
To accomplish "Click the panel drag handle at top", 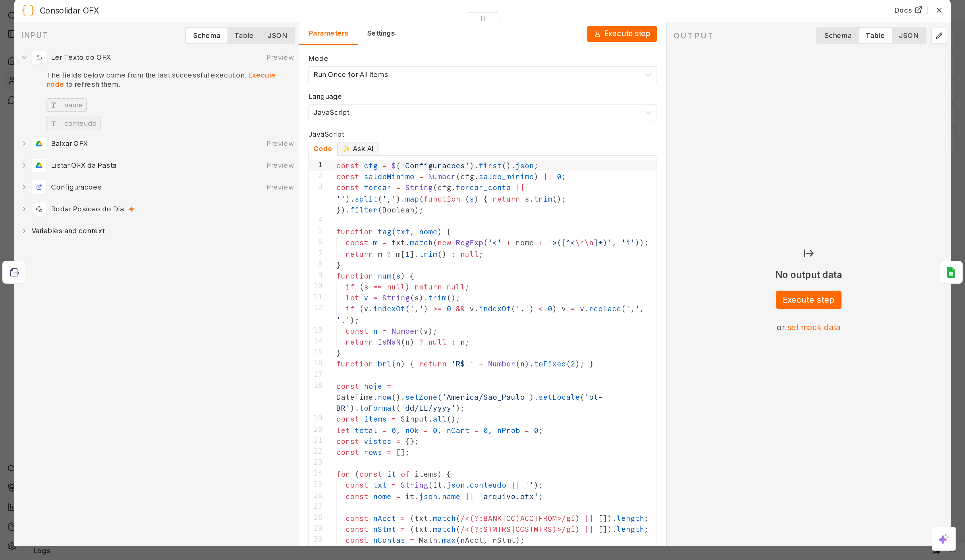I will [x=483, y=18].
